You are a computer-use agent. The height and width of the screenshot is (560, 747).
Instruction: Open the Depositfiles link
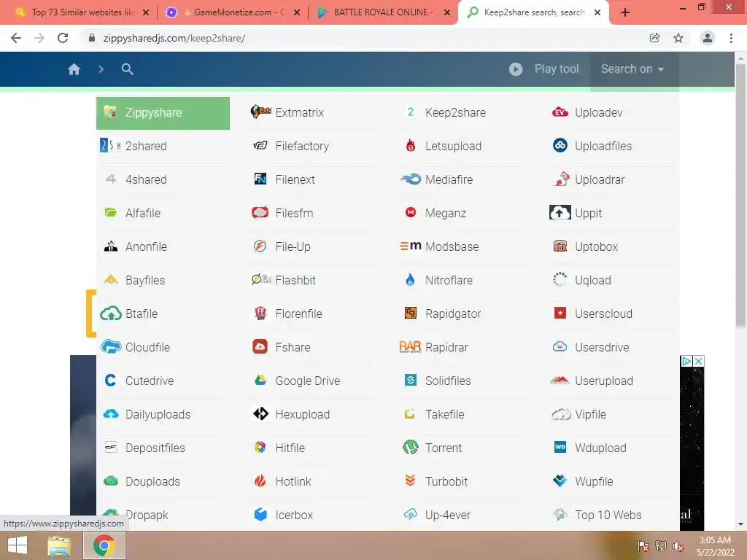pos(155,448)
